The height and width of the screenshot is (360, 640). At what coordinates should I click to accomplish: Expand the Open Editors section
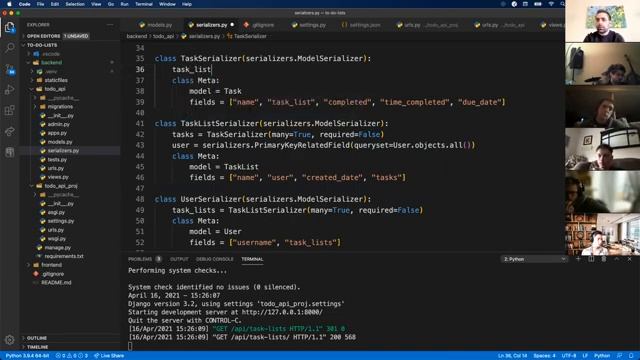(43, 36)
